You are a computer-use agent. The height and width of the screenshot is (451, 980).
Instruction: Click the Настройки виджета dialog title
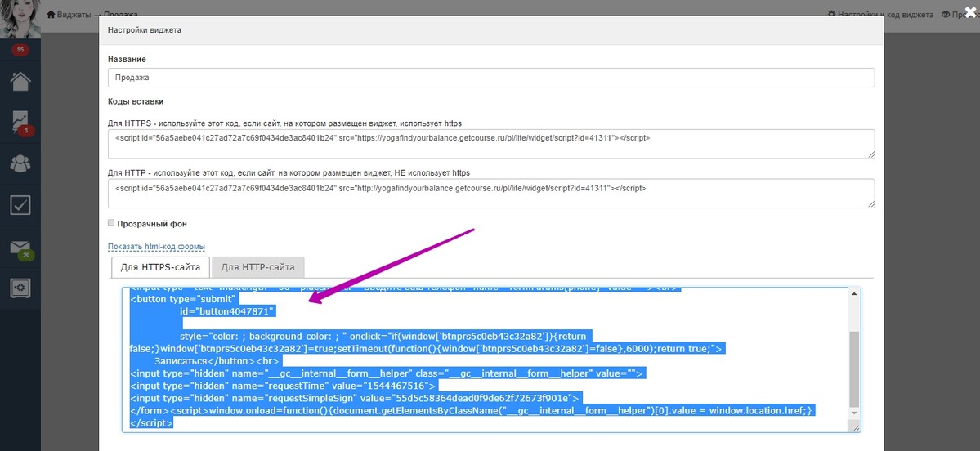coord(145,30)
